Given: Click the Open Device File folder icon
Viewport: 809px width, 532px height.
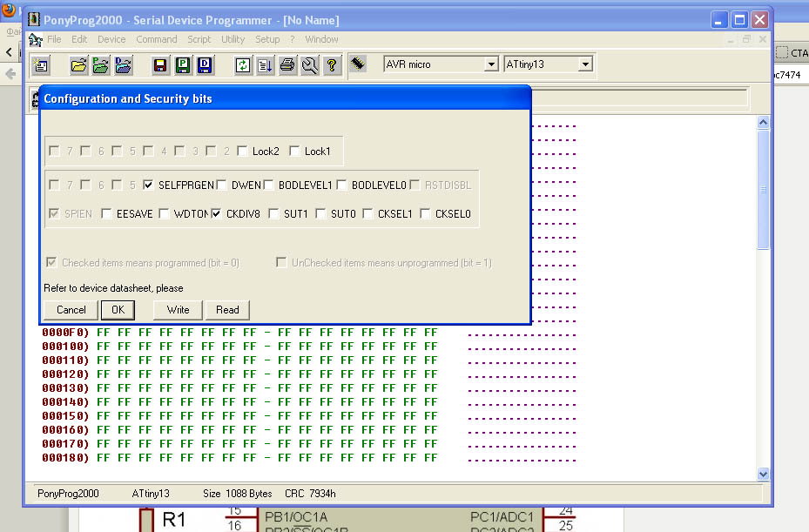Looking at the screenshot, I should 78,65.
